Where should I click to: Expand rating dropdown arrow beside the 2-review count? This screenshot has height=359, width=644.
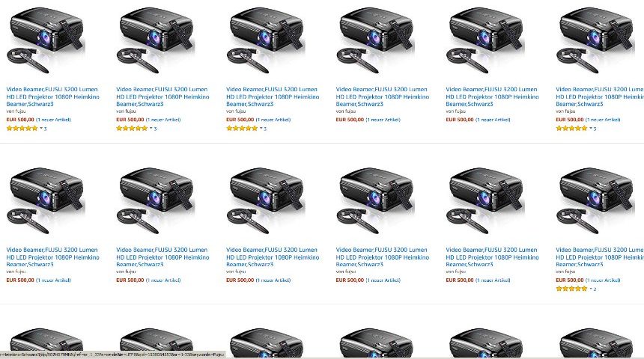(x=591, y=289)
